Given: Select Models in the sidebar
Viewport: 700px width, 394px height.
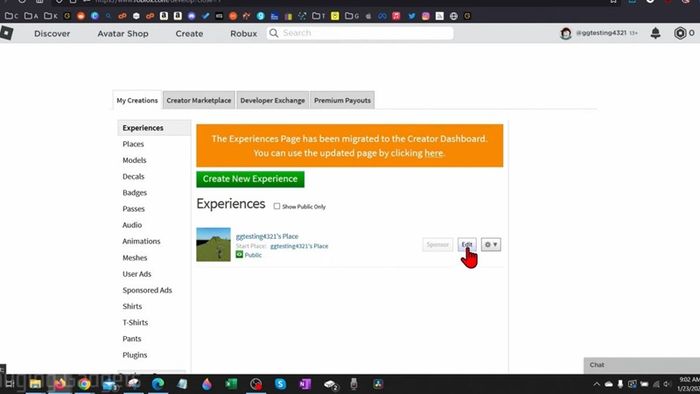Looking at the screenshot, I should pos(134,160).
